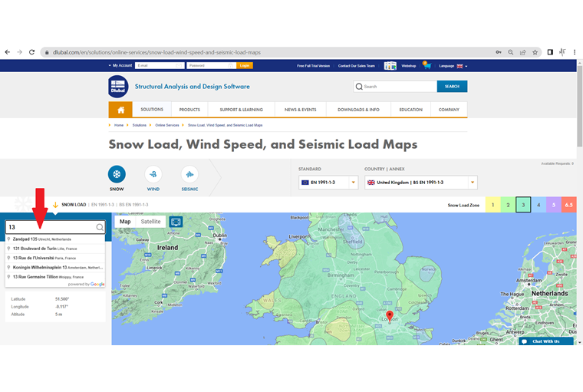Image resolution: width=583 pixels, height=392 pixels.
Task: Expand My Account dropdown
Action: tap(120, 65)
